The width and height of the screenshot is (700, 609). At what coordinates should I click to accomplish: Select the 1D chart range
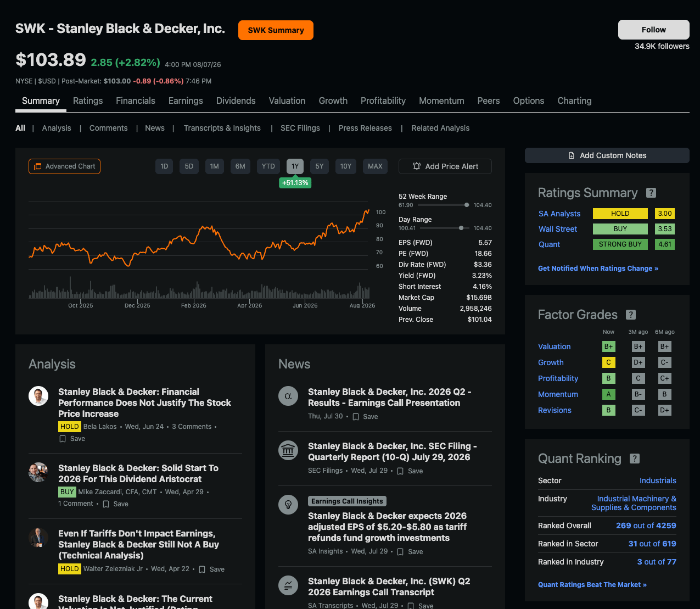pyautogui.click(x=164, y=166)
